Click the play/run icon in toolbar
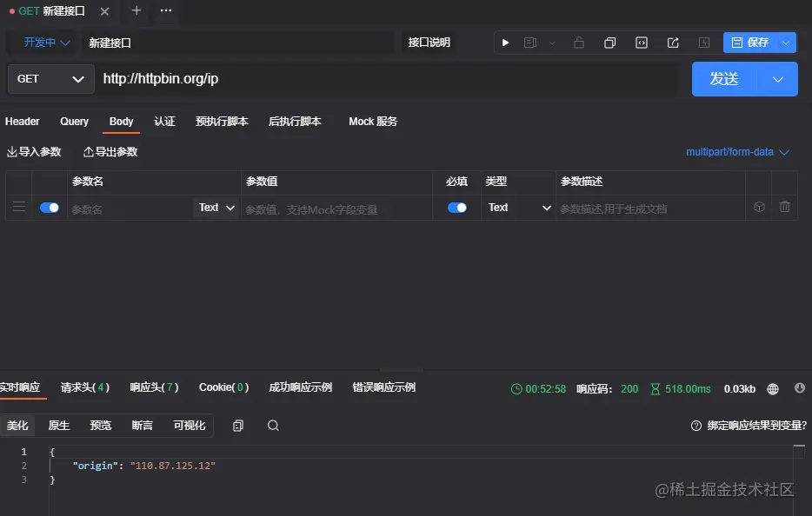 click(505, 43)
